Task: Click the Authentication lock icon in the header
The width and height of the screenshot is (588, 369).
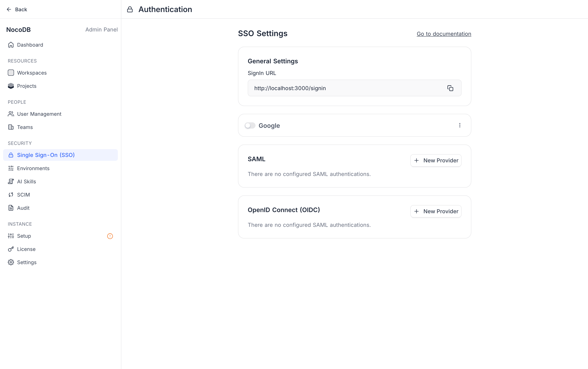Action: point(130,9)
